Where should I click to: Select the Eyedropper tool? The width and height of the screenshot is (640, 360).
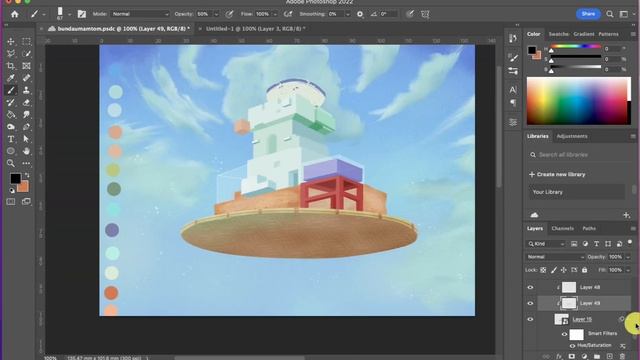pos(11,78)
